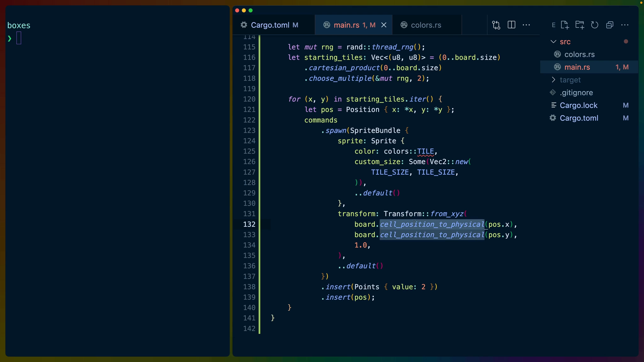Switch to the Cargo.toml tab
The height and width of the screenshot is (362, 644).
click(270, 25)
